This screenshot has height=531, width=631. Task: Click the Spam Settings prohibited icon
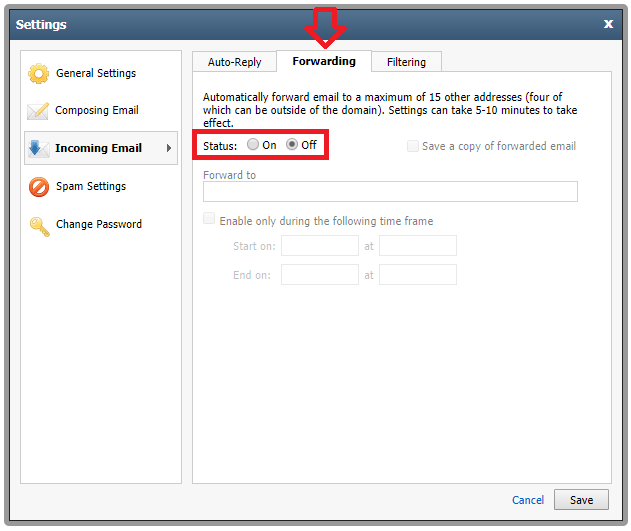point(39,187)
